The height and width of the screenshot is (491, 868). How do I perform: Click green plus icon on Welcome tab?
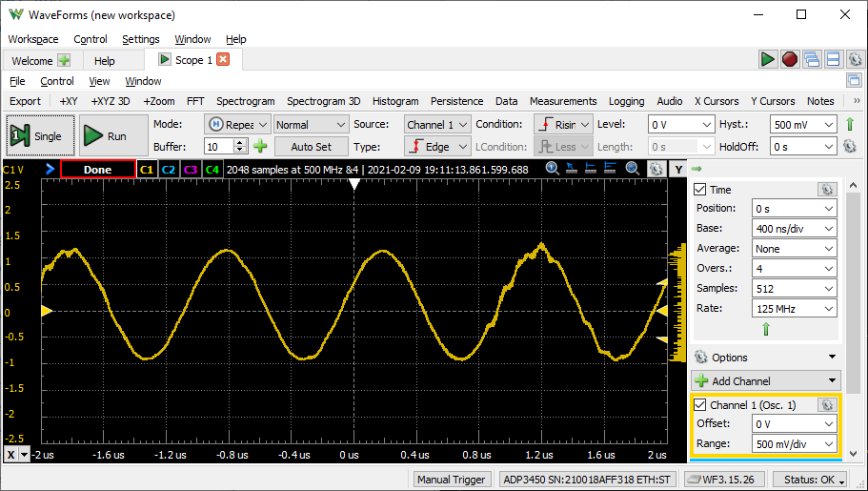tap(64, 60)
